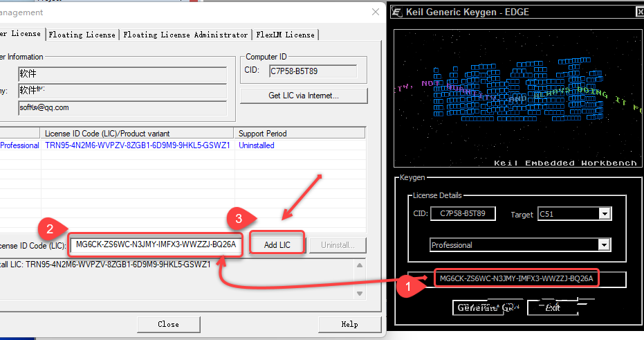
Task: Switch to the Floating License tab
Action: 82,35
